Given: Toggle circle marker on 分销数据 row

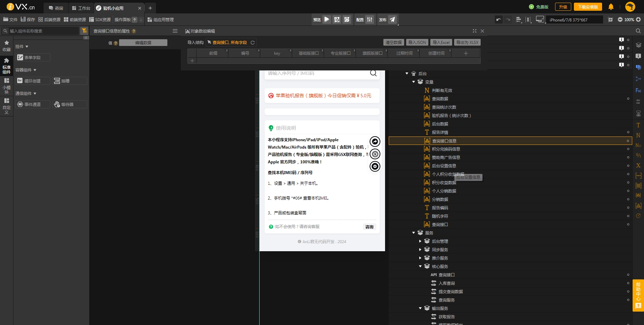Looking at the screenshot, I should [628, 199].
